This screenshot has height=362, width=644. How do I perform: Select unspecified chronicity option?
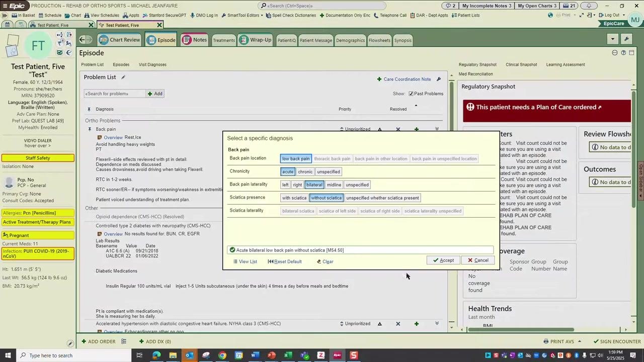[x=329, y=172]
